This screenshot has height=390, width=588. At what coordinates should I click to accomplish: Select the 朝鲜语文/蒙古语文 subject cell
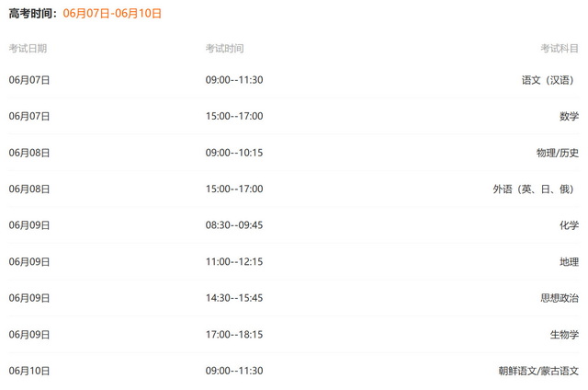coord(538,371)
